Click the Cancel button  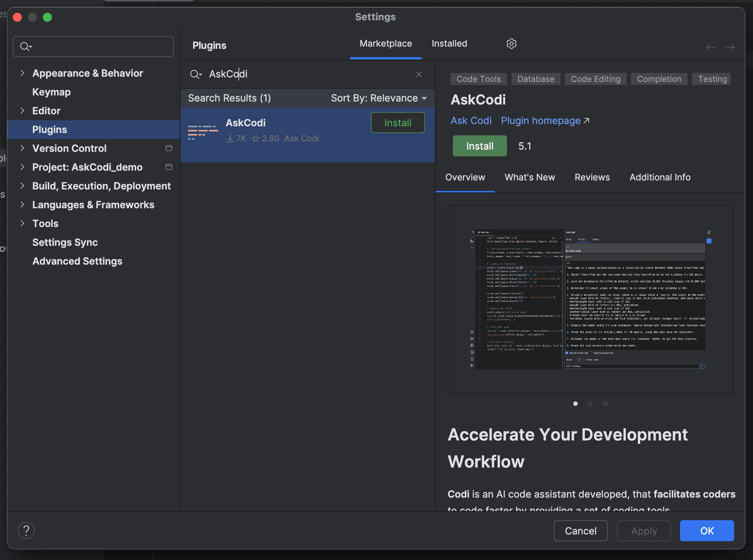click(580, 531)
